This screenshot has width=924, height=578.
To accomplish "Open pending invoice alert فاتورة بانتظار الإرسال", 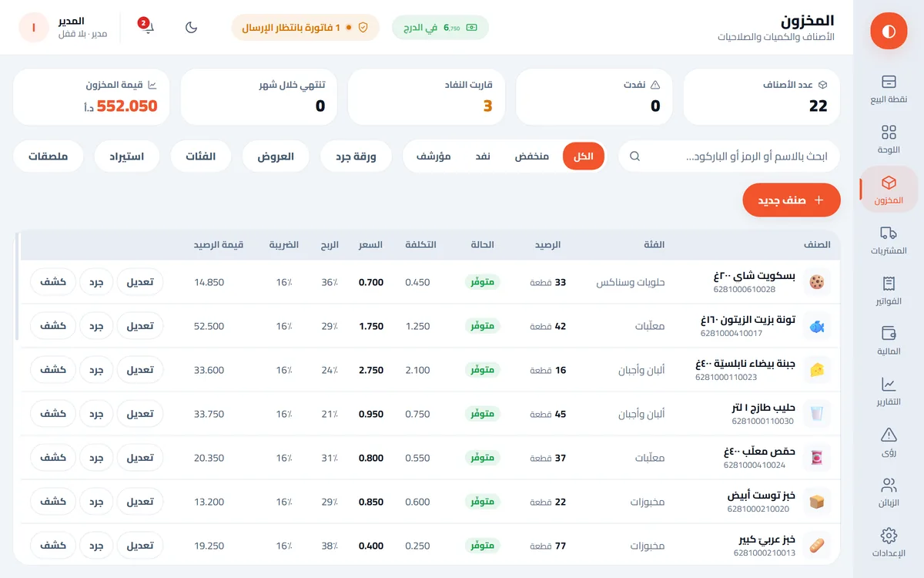I will coord(306,27).
